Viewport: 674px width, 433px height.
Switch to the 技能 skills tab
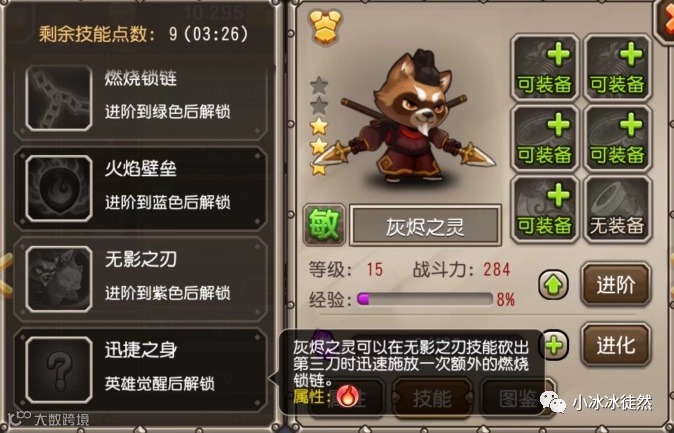(x=432, y=398)
